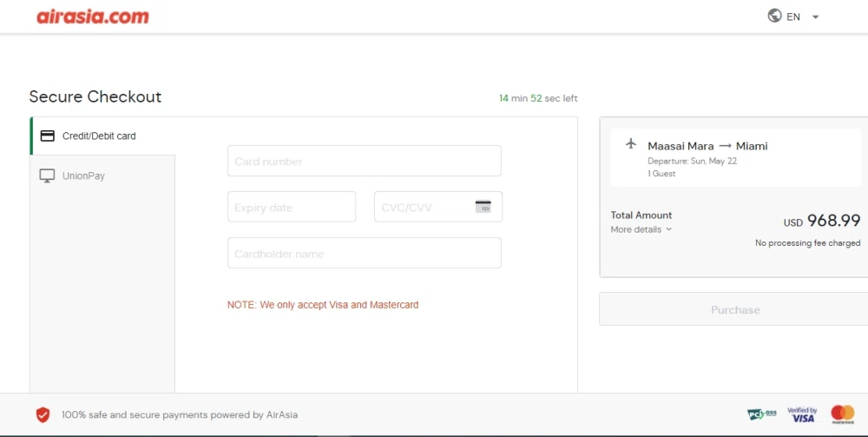
Task: Click the Visa and Mastercard note
Action: (323, 305)
